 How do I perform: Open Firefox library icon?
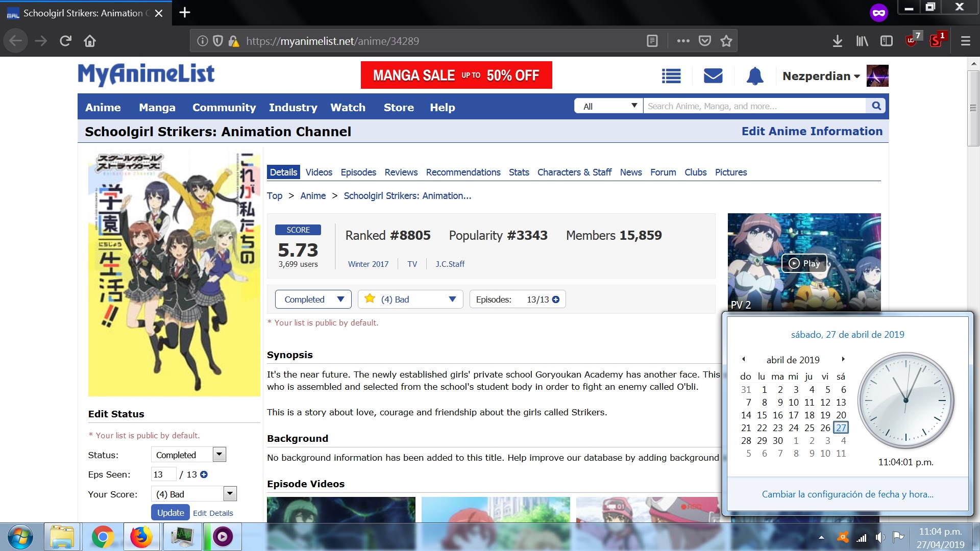coord(862,41)
